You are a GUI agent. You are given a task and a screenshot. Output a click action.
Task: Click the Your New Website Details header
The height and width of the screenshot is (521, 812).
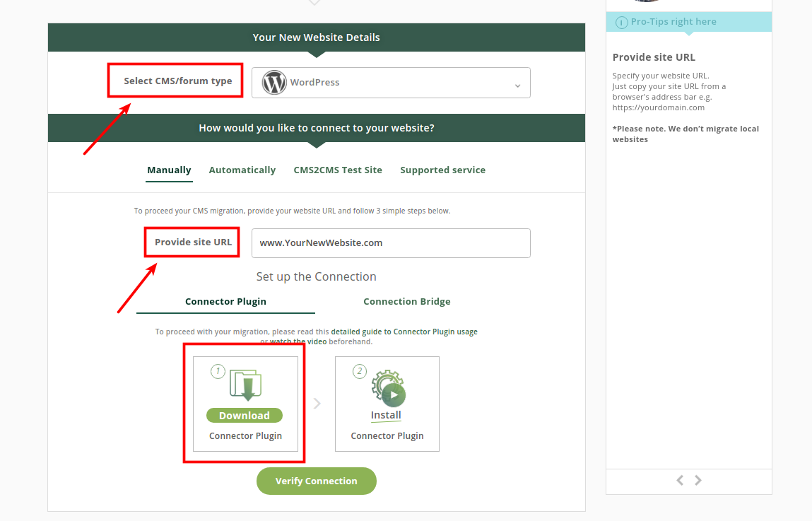click(x=317, y=37)
